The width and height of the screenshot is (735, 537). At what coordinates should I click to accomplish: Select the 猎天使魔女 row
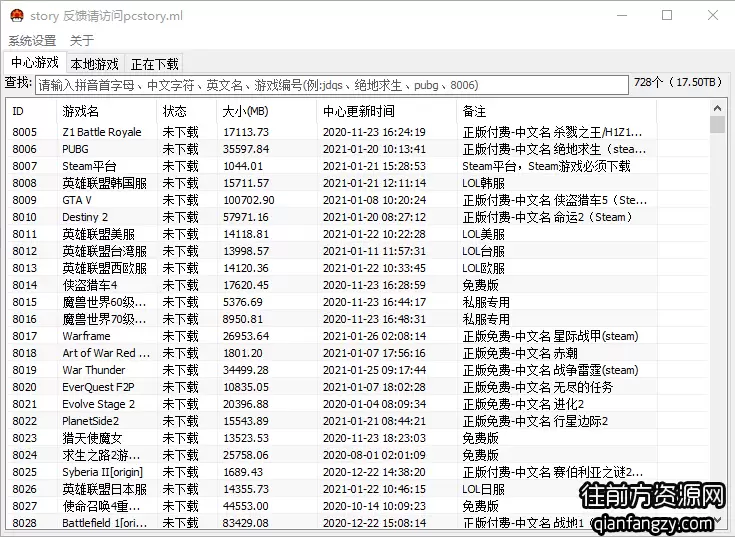pyautogui.click(x=358, y=438)
